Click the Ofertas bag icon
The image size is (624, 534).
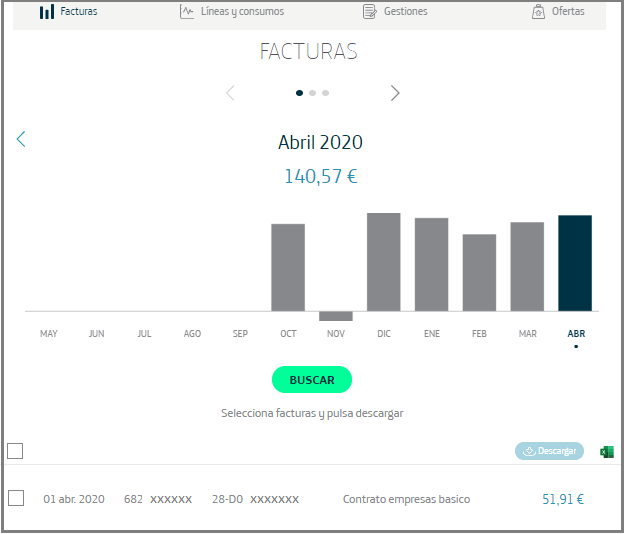539,12
